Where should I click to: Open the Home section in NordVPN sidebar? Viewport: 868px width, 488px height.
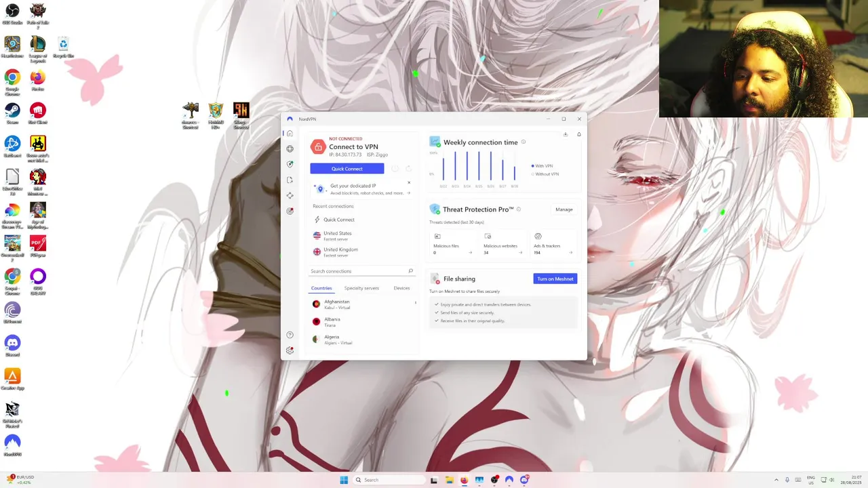(x=290, y=134)
